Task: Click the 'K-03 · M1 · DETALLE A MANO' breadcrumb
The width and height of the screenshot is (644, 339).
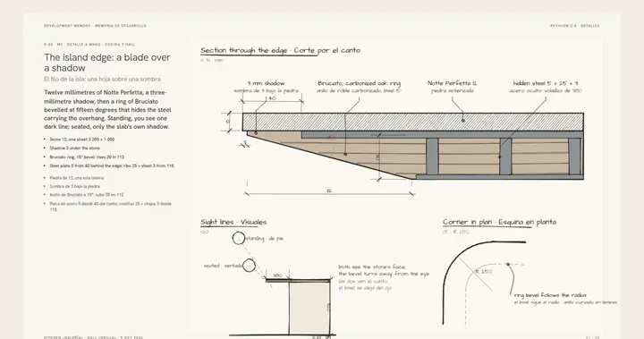Action: coord(89,45)
